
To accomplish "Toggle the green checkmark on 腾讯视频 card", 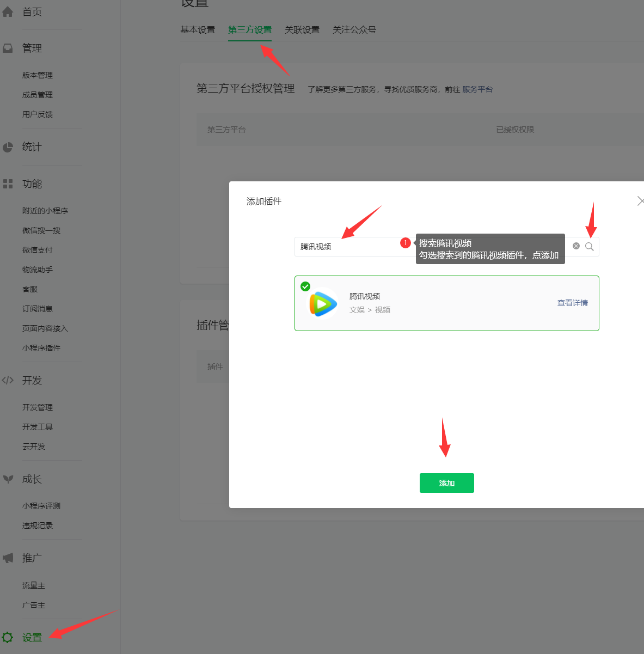I will tap(305, 286).
